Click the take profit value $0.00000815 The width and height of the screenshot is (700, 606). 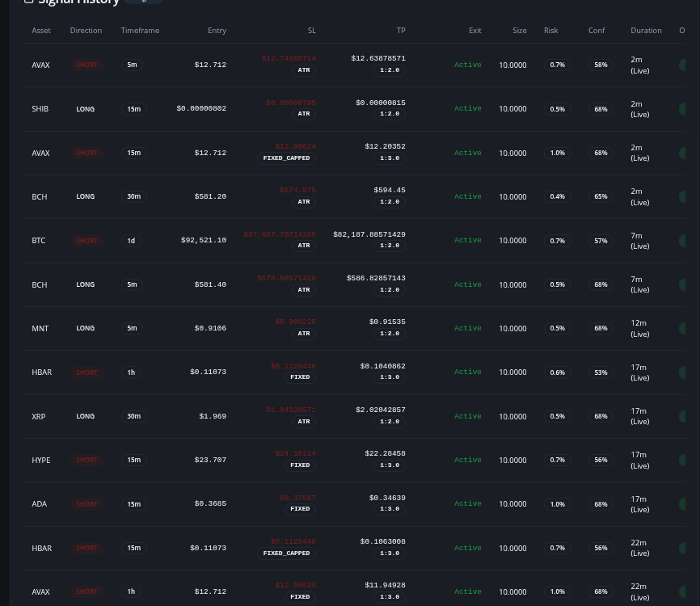point(381,103)
